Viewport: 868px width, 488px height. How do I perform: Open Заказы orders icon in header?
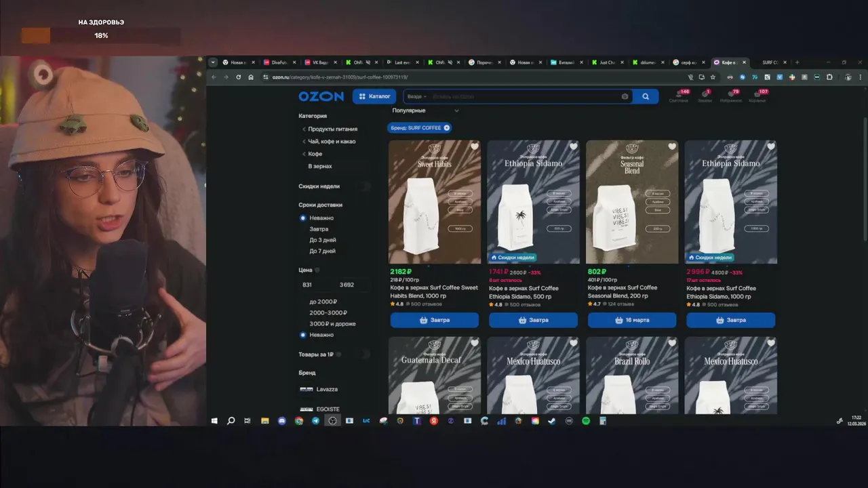pos(705,96)
